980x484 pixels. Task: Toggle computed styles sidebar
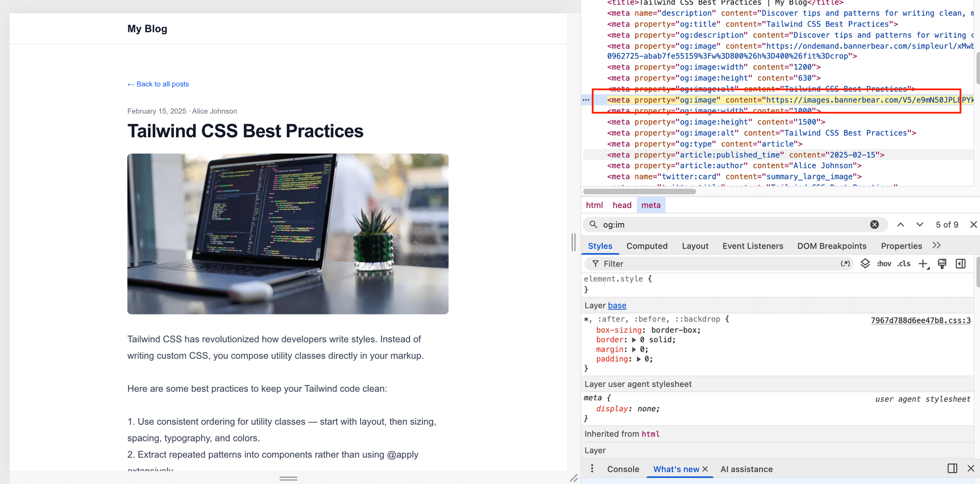(961, 264)
